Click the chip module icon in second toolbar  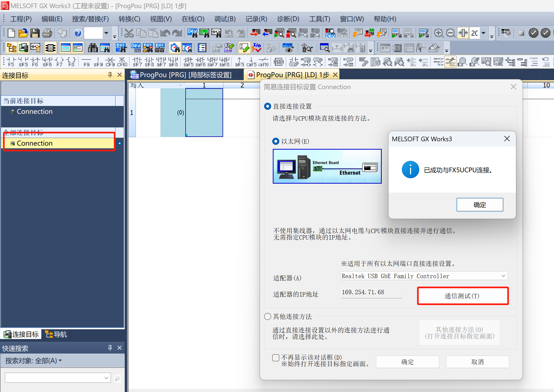coord(50,48)
